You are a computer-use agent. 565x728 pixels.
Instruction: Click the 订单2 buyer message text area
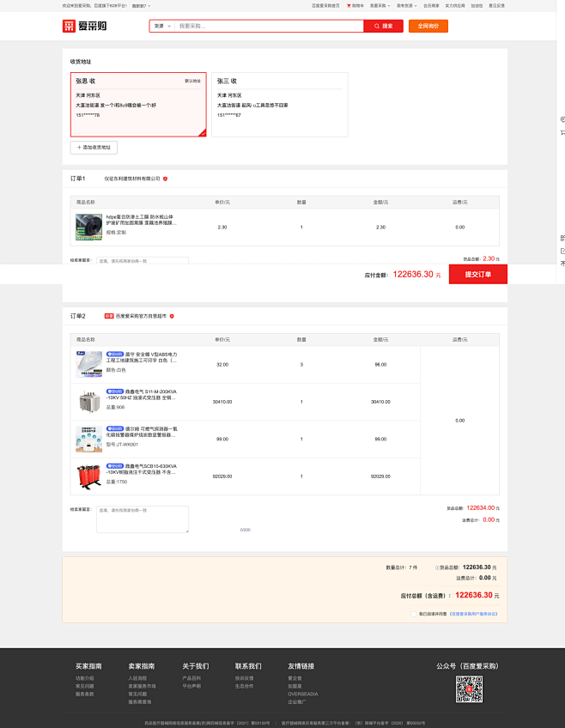tap(142, 519)
